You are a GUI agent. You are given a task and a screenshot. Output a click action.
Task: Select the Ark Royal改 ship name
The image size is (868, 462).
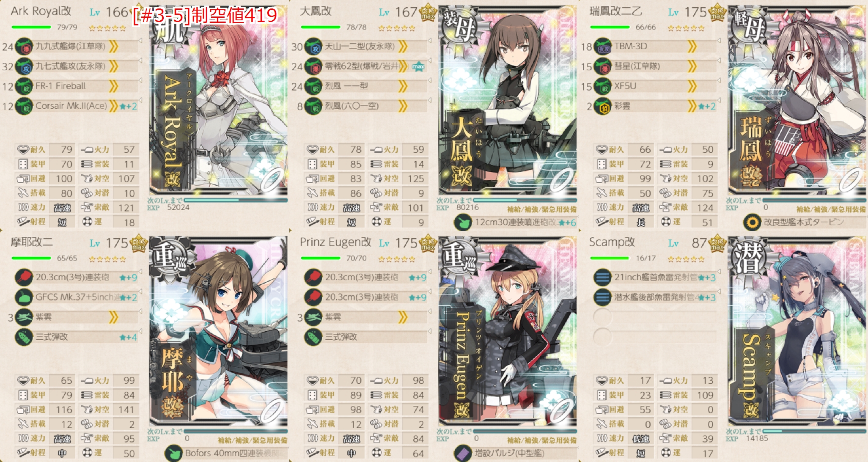click(41, 11)
